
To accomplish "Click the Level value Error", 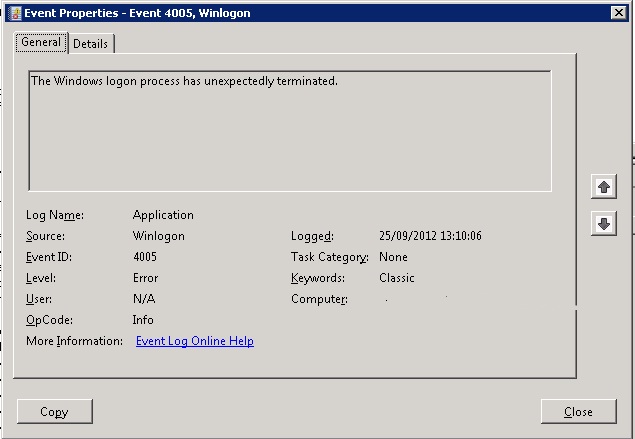I will click(x=145, y=278).
